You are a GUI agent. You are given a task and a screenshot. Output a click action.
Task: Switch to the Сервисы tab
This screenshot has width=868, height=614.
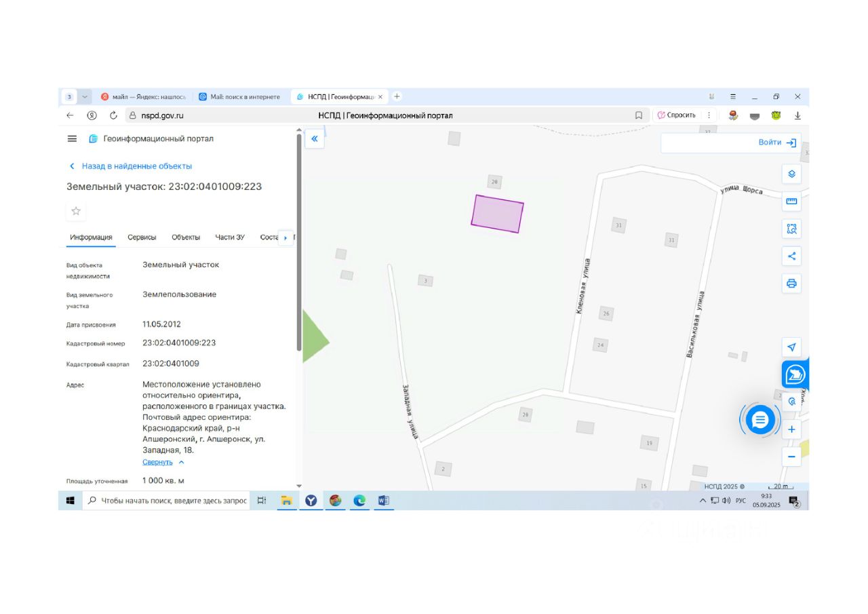[142, 237]
